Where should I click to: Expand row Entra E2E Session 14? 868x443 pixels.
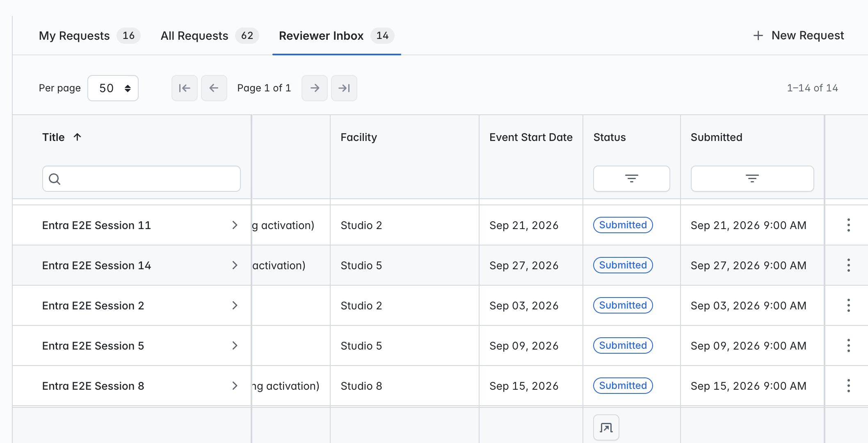pos(235,265)
